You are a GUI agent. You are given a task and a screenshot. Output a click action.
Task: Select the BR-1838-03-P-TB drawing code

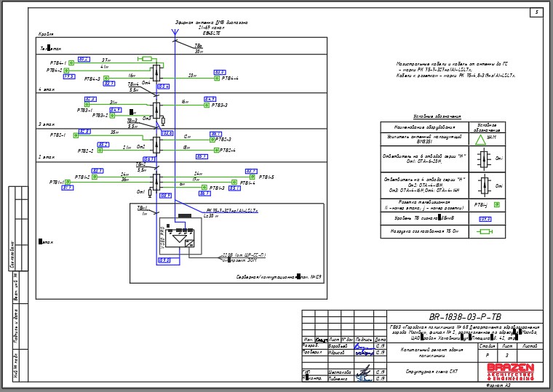point(465,316)
